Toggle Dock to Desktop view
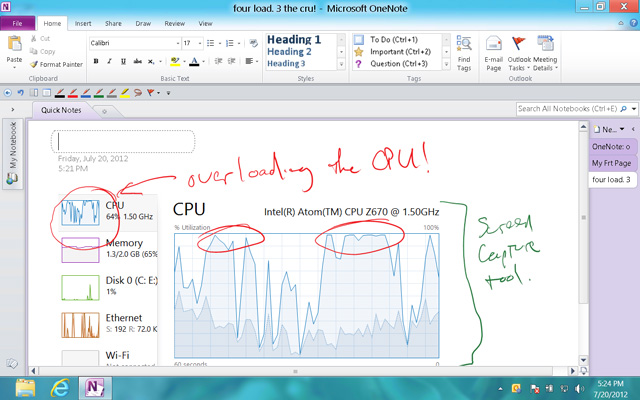 point(34,93)
